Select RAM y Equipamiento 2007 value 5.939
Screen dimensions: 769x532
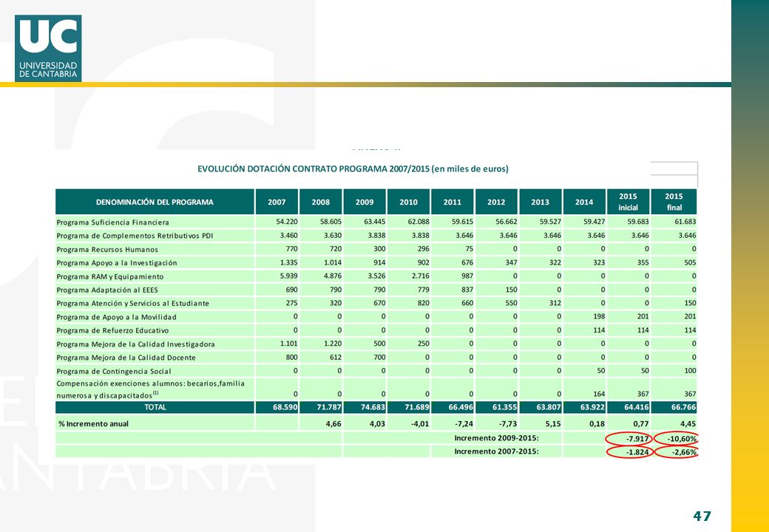coord(288,276)
